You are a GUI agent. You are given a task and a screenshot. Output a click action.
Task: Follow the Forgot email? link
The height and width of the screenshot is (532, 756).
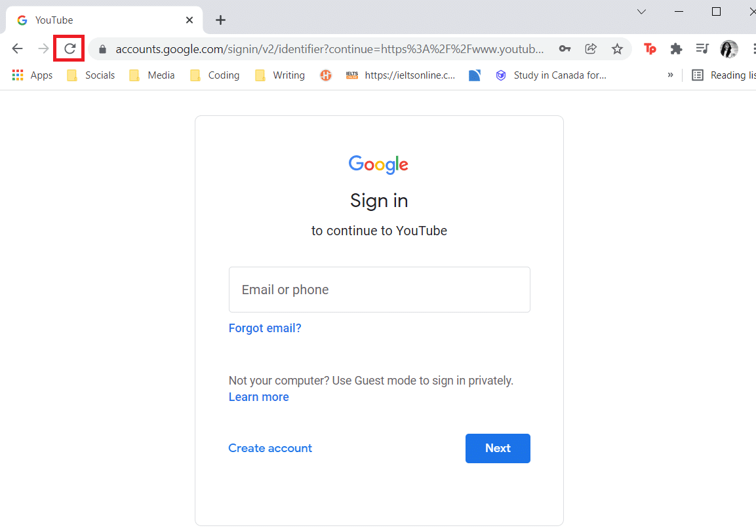(265, 328)
